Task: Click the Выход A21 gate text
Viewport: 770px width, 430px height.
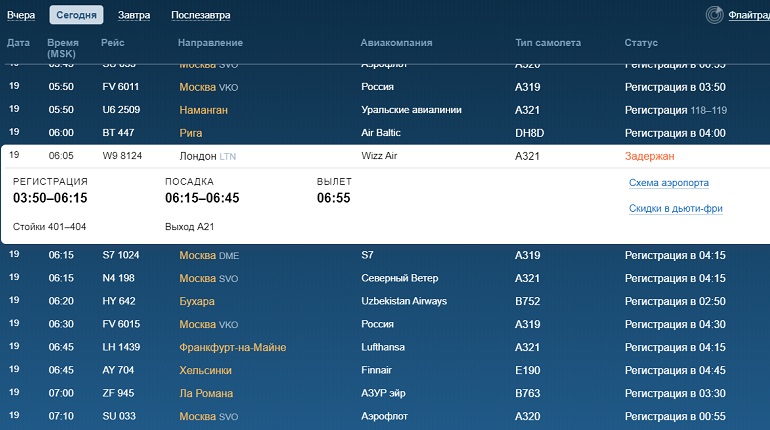Action: click(189, 227)
